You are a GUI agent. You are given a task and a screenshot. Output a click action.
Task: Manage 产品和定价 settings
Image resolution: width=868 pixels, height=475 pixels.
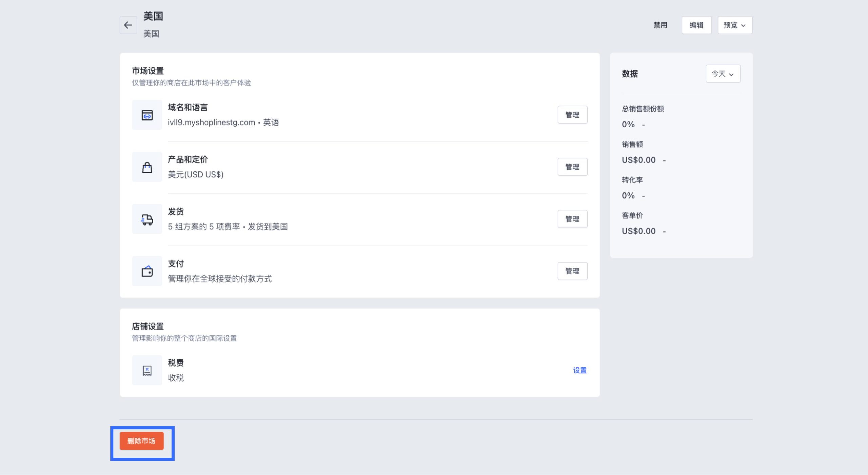(572, 167)
